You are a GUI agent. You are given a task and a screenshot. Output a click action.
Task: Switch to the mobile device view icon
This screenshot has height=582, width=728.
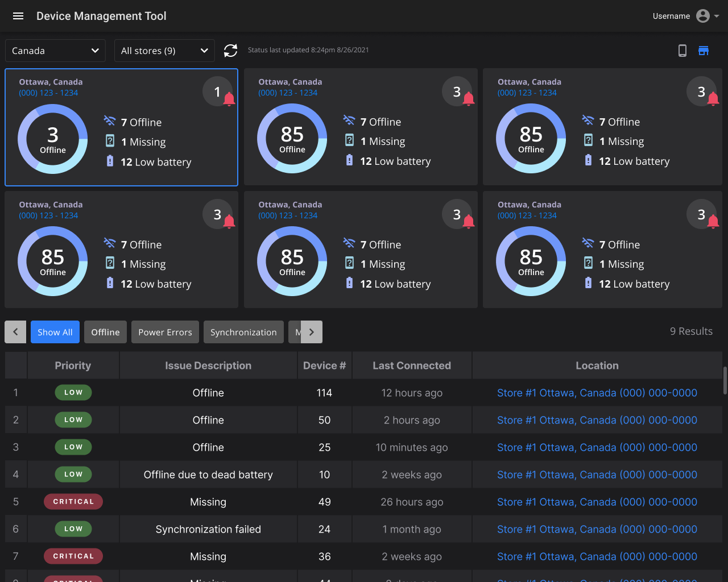682,51
